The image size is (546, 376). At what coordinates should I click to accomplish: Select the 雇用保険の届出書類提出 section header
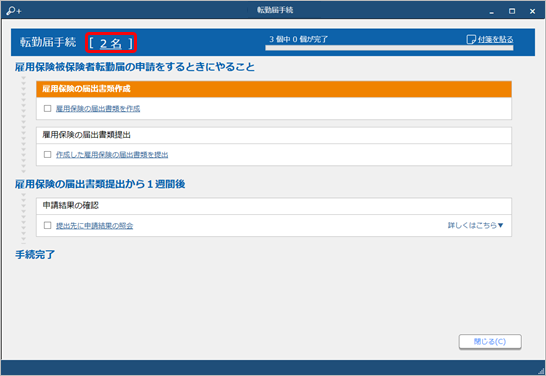274,135
